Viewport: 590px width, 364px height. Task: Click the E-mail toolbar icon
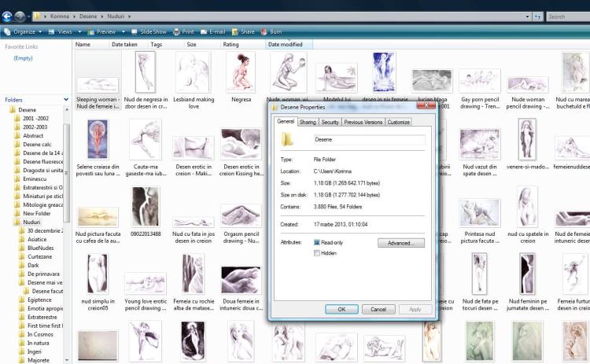pos(204,32)
